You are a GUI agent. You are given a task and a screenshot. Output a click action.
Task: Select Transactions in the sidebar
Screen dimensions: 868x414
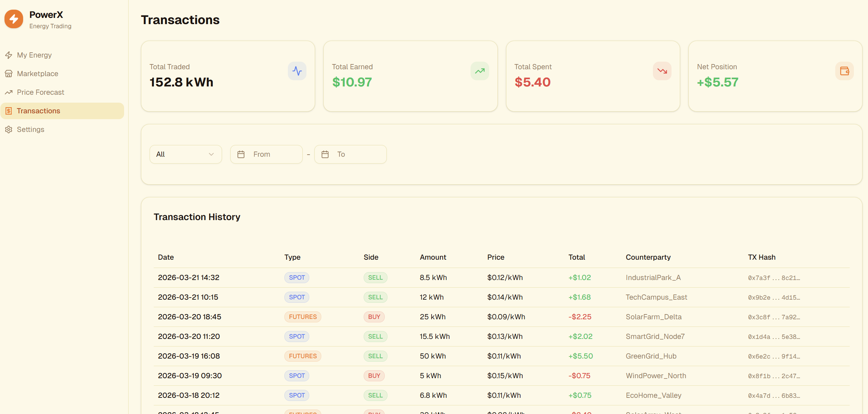[38, 111]
